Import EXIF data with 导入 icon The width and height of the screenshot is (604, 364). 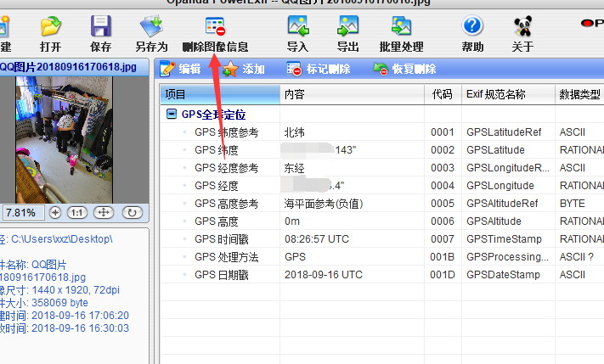(298, 33)
